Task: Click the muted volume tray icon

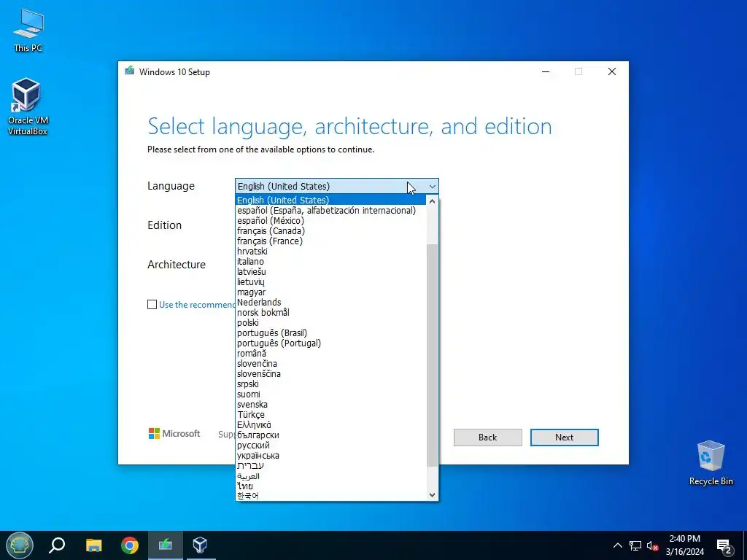Action: 652,545
